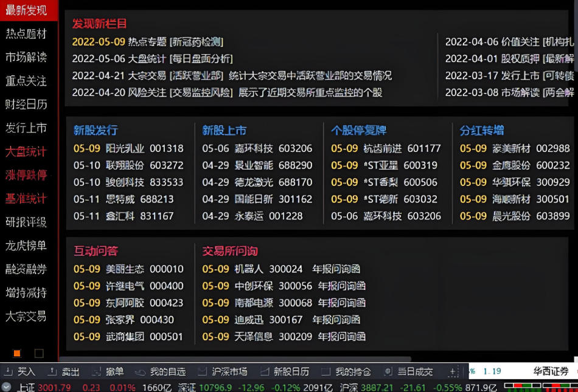Open 新股日历 calendar in bottom toolbar
This screenshot has width=578, height=392.
[285, 371]
